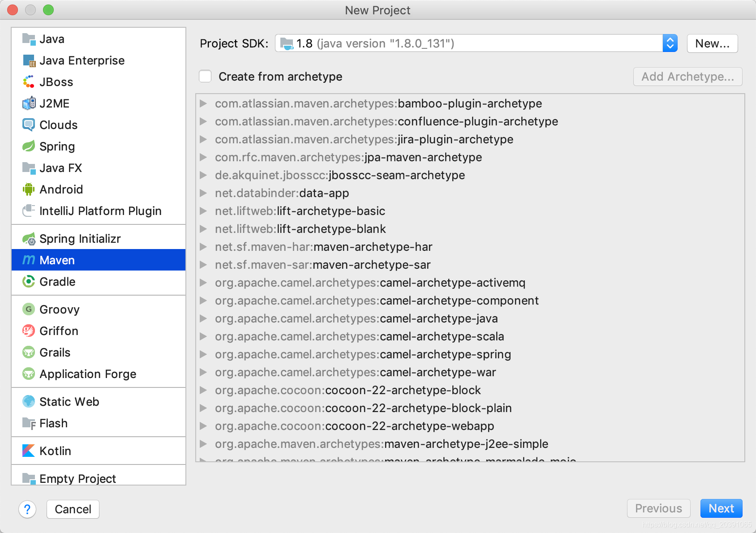Select maven-archetype-har archetype row
The height and width of the screenshot is (533, 756).
pos(470,247)
